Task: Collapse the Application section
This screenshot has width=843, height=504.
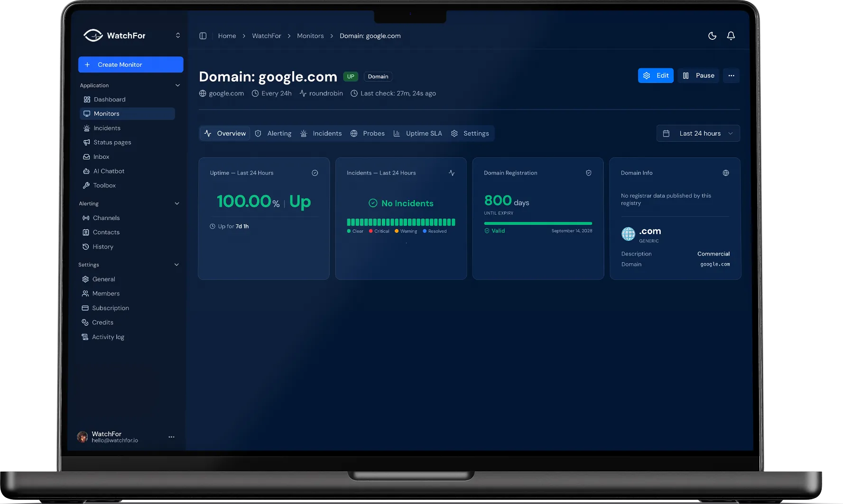Action: click(x=178, y=85)
